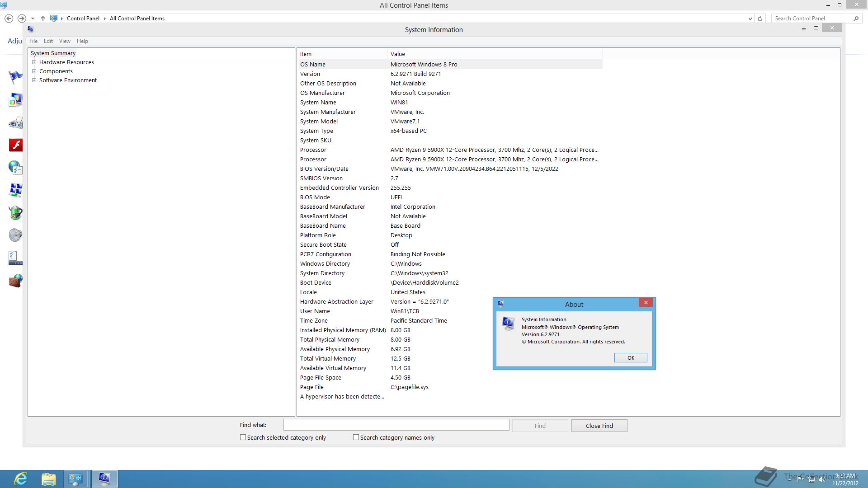The width and height of the screenshot is (868, 488).
Task: Select the Time Zone row
Action: coord(450,320)
